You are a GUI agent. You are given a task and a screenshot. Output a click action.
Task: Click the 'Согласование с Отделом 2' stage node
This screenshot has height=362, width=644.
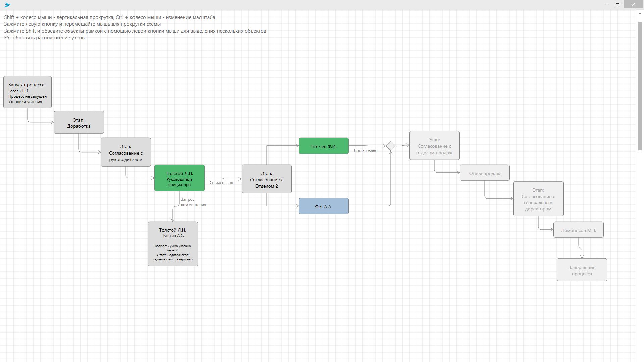[x=267, y=179]
